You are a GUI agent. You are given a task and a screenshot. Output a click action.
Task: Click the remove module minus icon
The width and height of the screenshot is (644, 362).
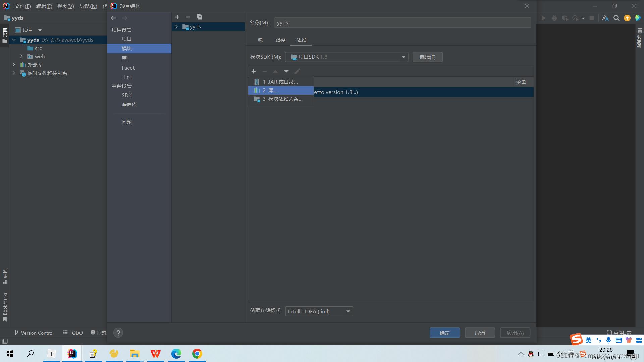(x=188, y=17)
